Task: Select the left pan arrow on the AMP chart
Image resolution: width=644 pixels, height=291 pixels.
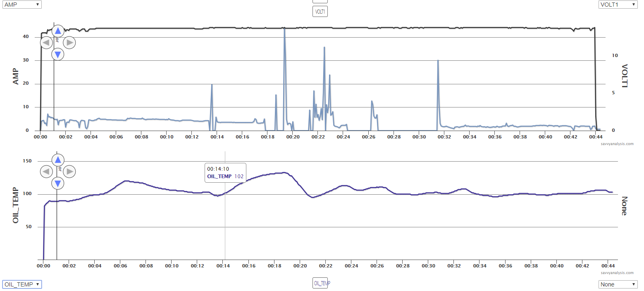Action: coord(46,42)
